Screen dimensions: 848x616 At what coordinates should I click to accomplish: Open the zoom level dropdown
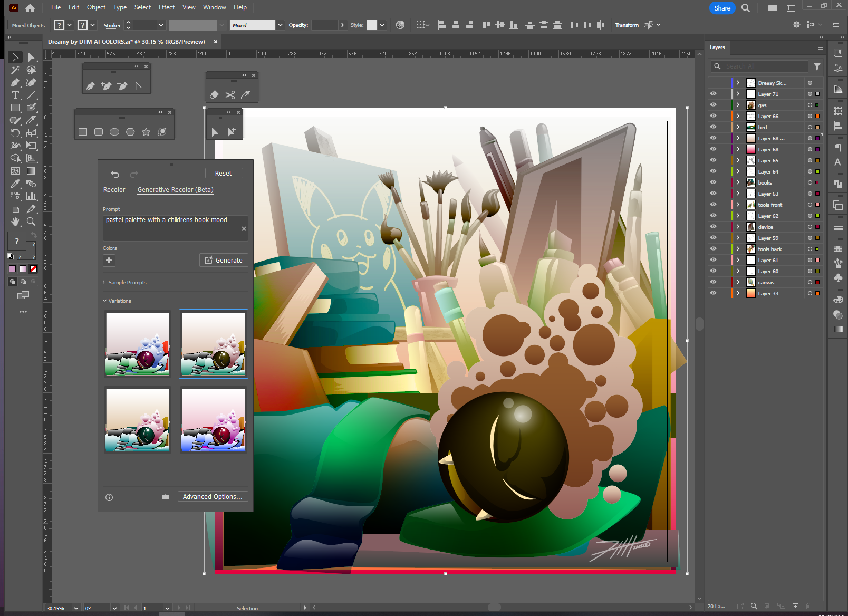point(76,608)
